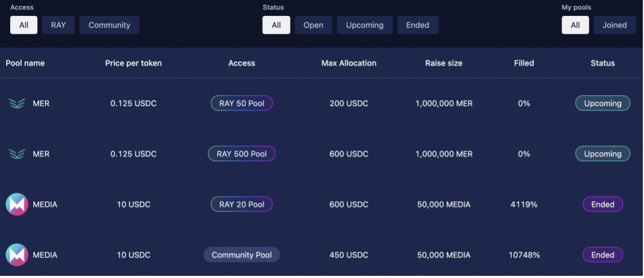Select All under the Access filter
The width and height of the screenshot is (644, 278).
(24, 25)
